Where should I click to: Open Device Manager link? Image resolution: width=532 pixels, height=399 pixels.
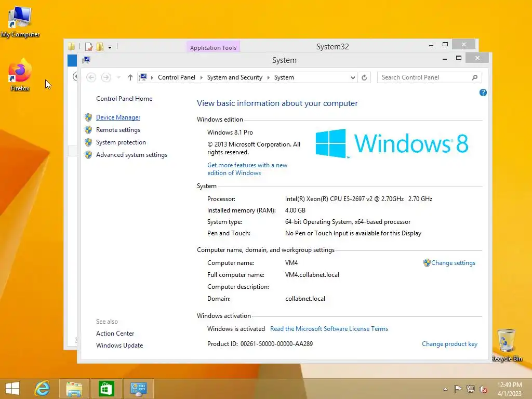pyautogui.click(x=118, y=117)
